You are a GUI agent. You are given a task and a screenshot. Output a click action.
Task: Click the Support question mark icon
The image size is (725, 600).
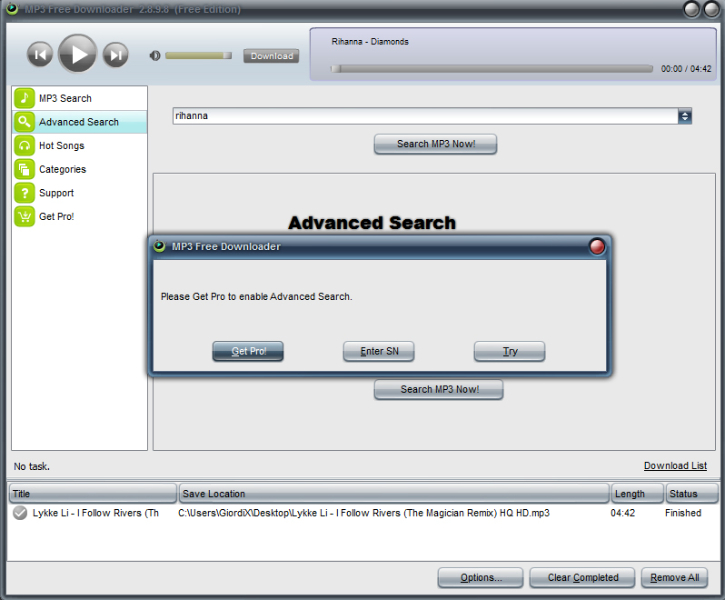pos(24,193)
